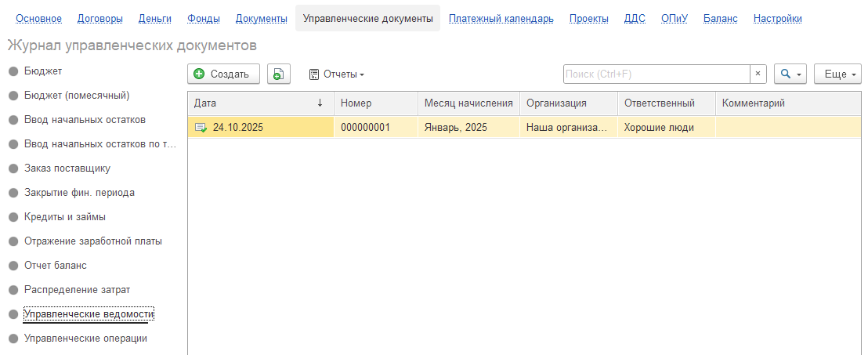
Task: Go to the Настройки tab
Action: tap(778, 19)
